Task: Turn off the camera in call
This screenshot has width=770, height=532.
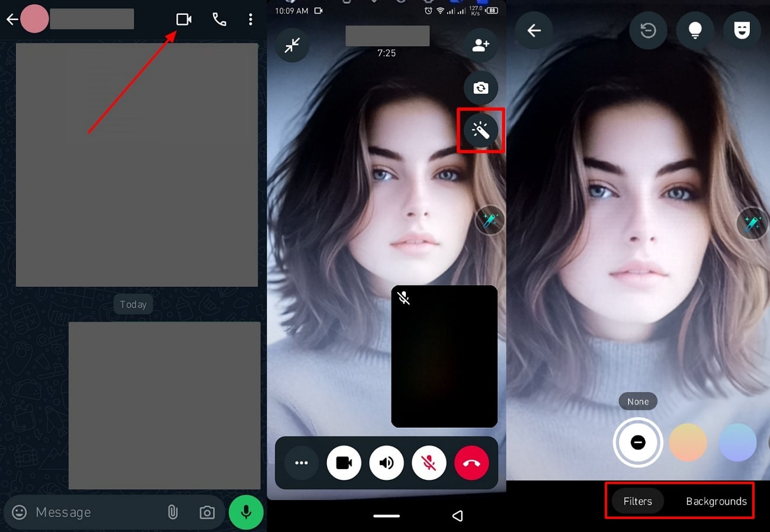Action: click(x=344, y=463)
